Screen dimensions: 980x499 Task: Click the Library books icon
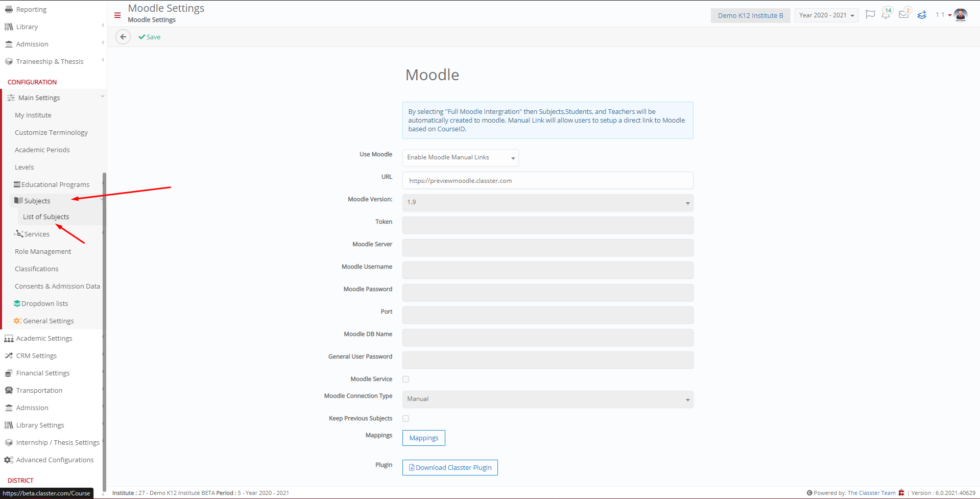(x=9, y=27)
